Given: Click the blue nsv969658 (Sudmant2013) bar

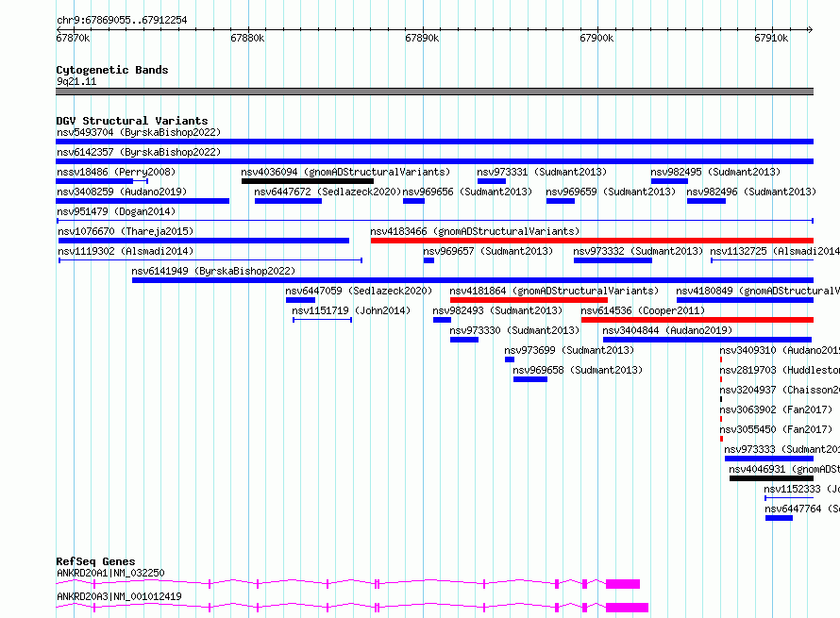Looking at the screenshot, I should click(529, 379).
